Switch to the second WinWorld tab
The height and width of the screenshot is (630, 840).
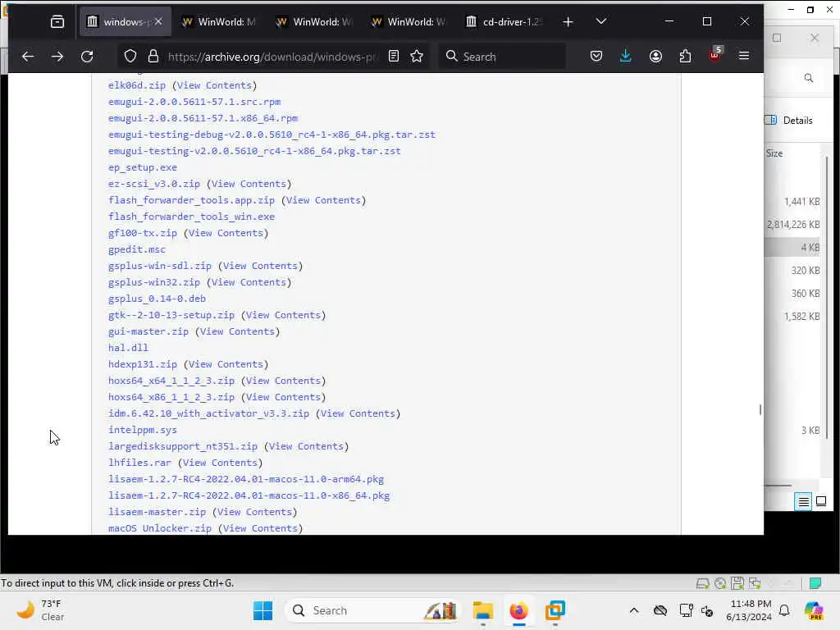pyautogui.click(x=313, y=21)
